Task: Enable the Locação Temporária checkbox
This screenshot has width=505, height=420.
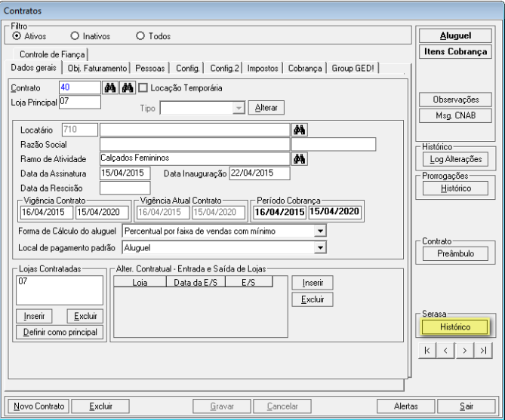Action: (x=141, y=88)
